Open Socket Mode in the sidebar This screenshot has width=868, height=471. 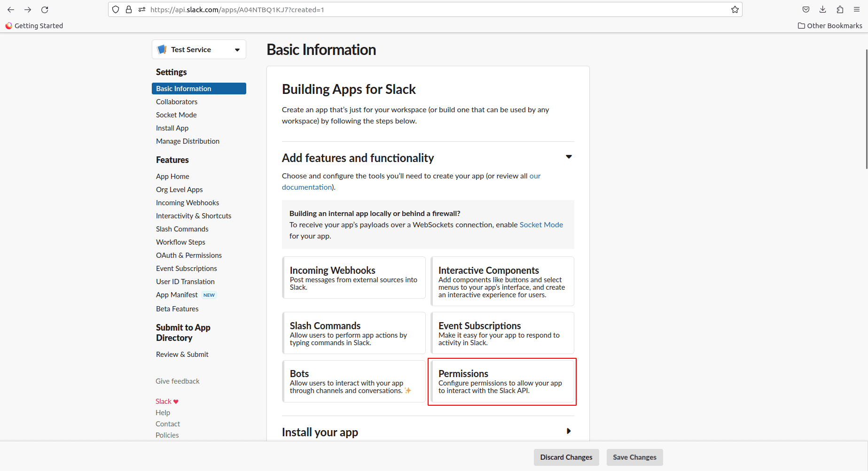(x=176, y=115)
